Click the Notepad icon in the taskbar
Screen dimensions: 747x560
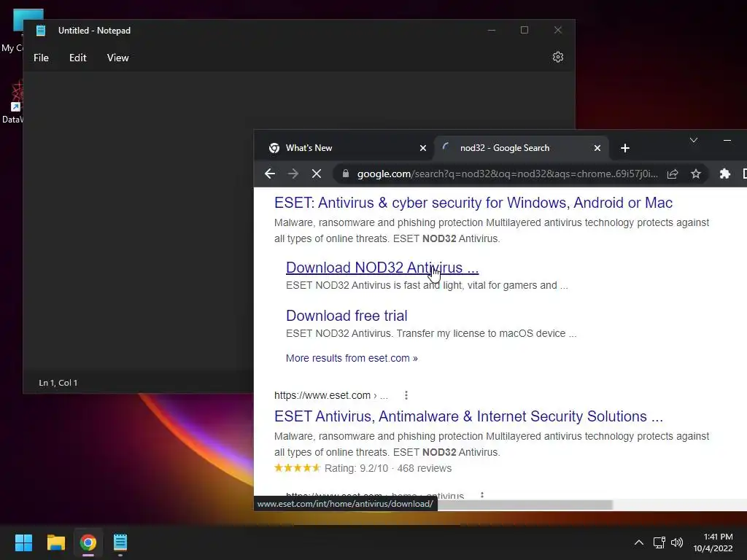(x=120, y=542)
